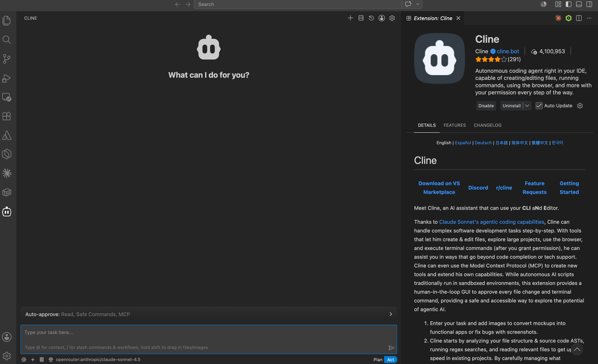Open Getting Started link
Viewport: 598px width, 364px height.
[x=569, y=188]
